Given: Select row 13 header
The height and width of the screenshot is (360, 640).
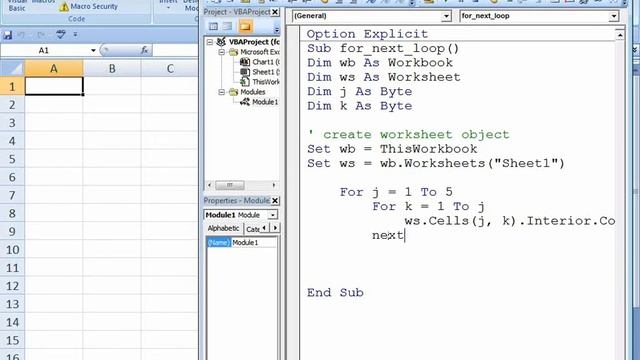Looking at the screenshot, I should (x=12, y=304).
